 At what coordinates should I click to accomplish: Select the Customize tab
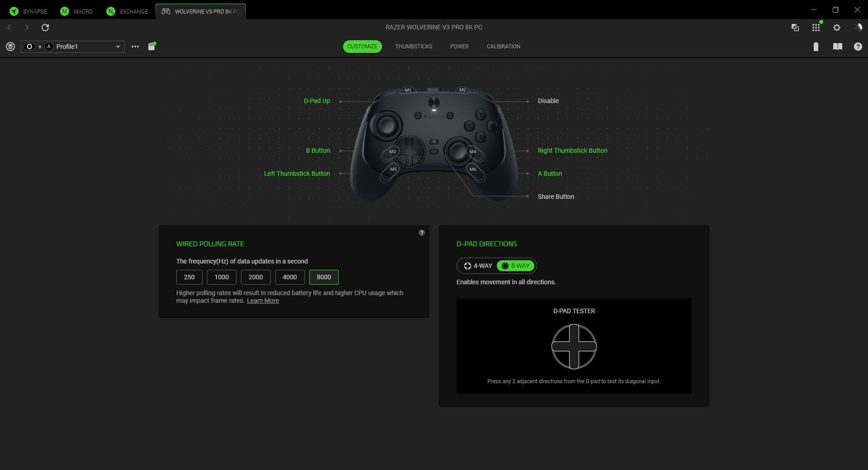point(362,47)
